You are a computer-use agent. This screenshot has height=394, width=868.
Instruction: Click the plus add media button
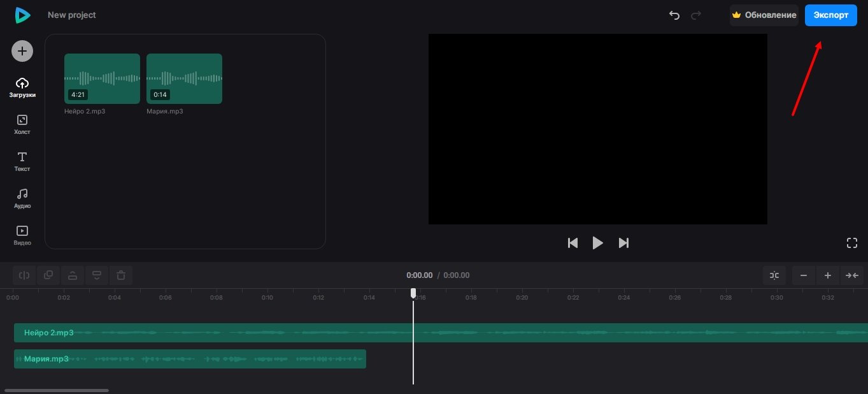tap(22, 52)
